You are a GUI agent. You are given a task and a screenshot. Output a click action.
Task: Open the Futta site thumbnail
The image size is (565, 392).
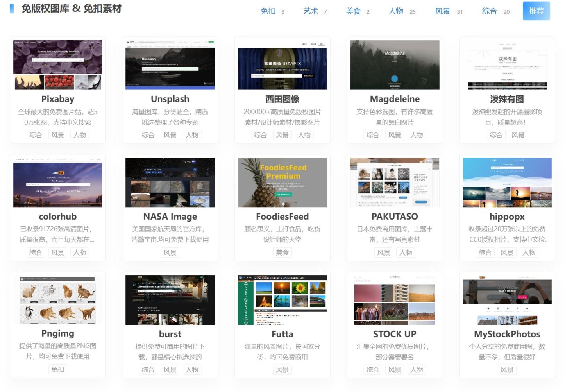click(282, 300)
